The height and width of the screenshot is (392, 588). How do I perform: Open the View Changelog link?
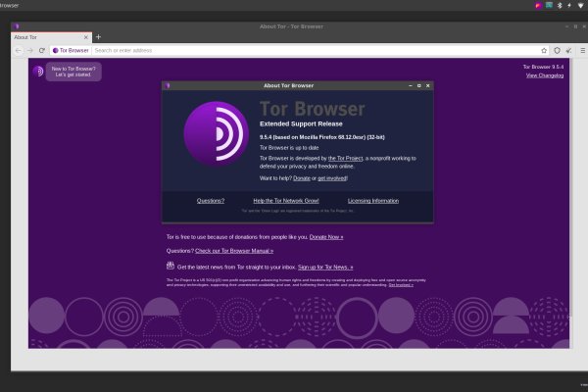pyautogui.click(x=544, y=75)
